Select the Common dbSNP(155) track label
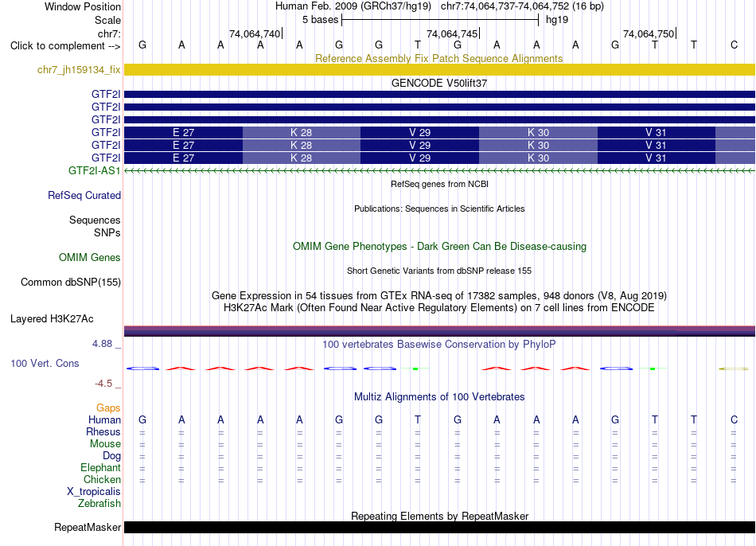The image size is (756, 546). [70, 283]
